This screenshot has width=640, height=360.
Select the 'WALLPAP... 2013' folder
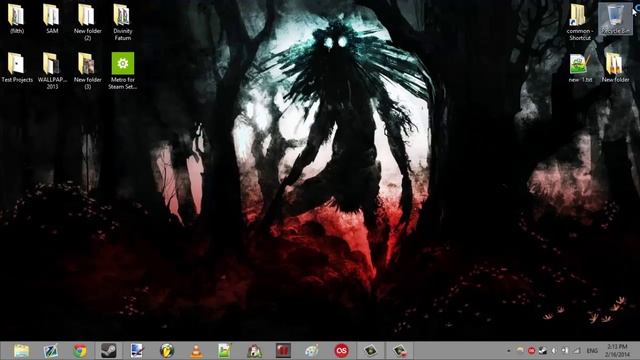52,71
